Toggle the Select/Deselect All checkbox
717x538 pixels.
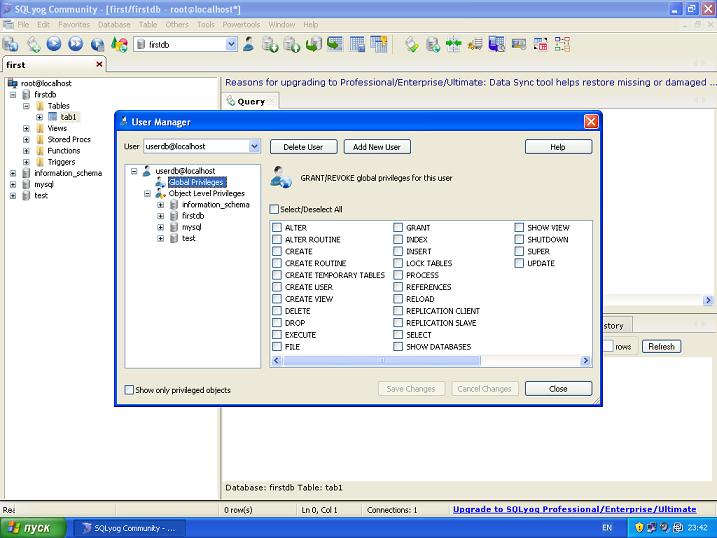(x=274, y=209)
